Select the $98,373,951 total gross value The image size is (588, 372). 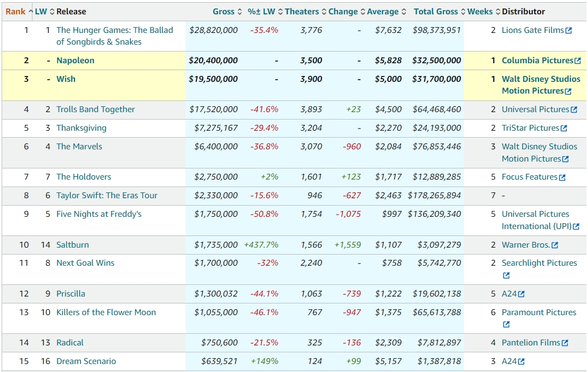pyautogui.click(x=437, y=30)
